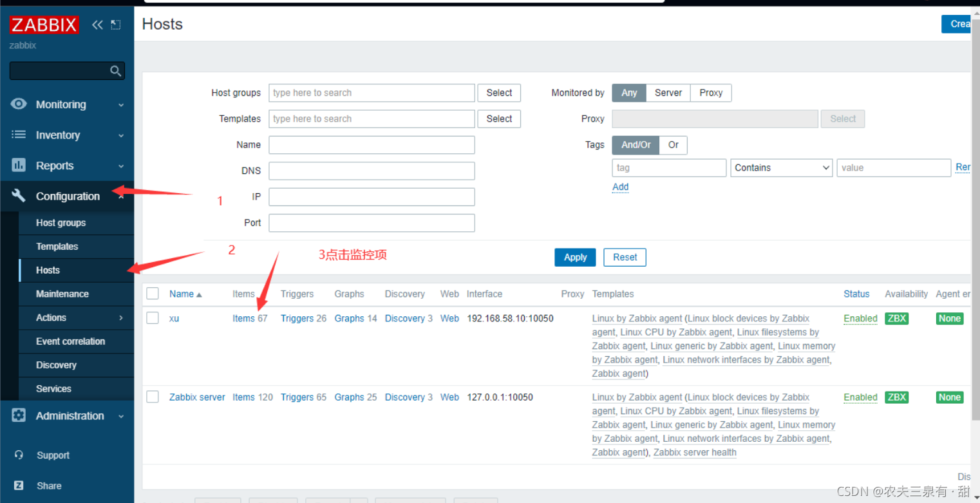Select Monitored by Server option
The width and height of the screenshot is (980, 503).
(668, 93)
